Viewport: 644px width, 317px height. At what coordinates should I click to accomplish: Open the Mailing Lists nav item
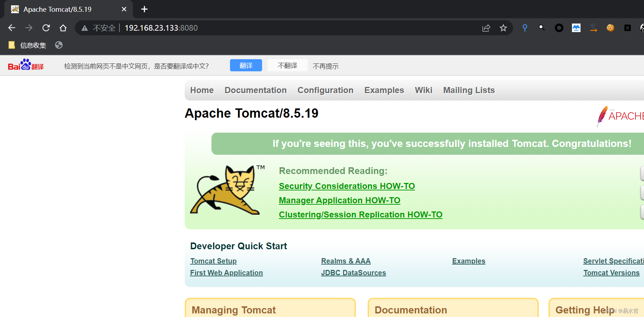[x=469, y=90]
